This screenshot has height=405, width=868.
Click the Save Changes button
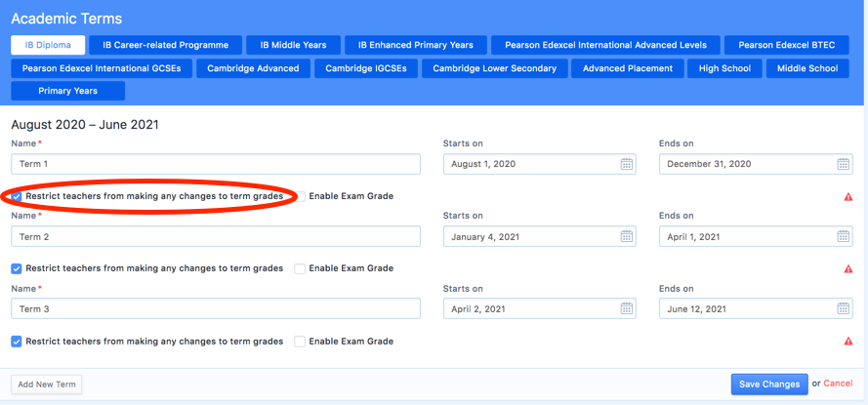coord(769,385)
